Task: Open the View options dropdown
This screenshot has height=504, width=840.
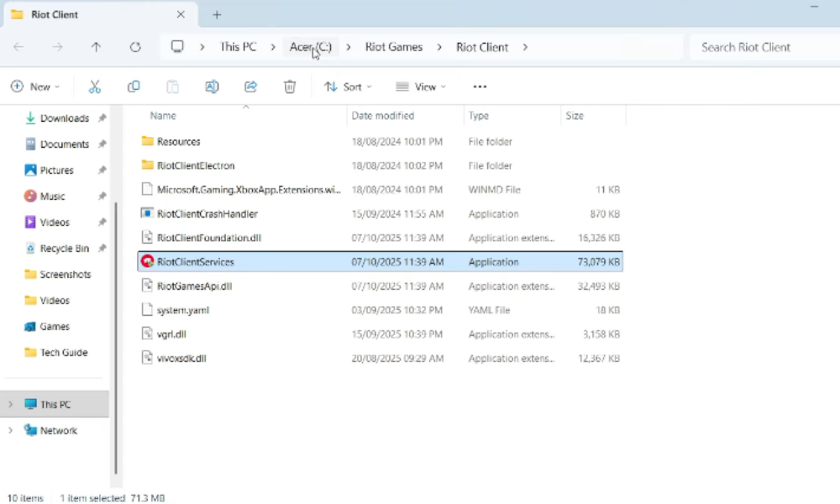Action: pos(421,87)
